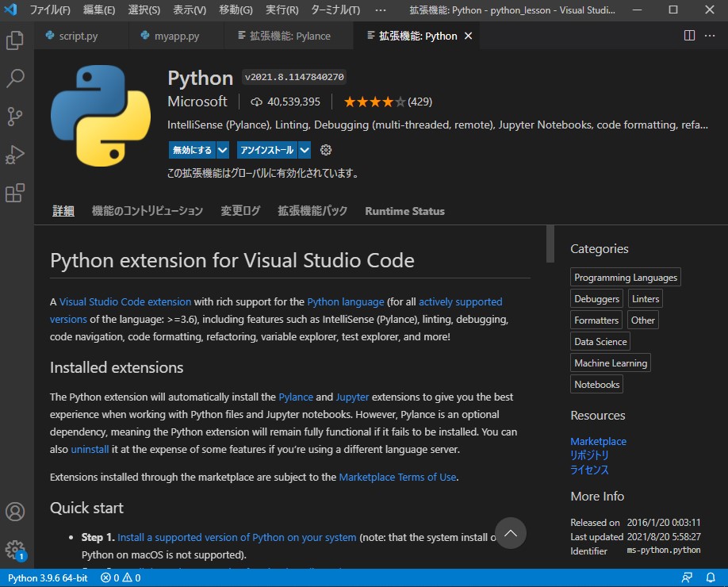This screenshot has width=728, height=587.
Task: Select the 機能のコントリビューション tab
Action: pyautogui.click(x=148, y=211)
